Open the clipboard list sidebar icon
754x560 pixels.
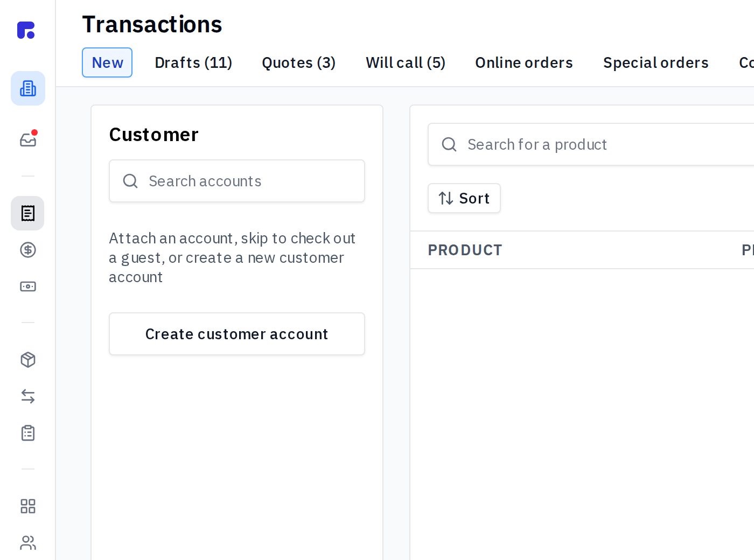point(28,433)
